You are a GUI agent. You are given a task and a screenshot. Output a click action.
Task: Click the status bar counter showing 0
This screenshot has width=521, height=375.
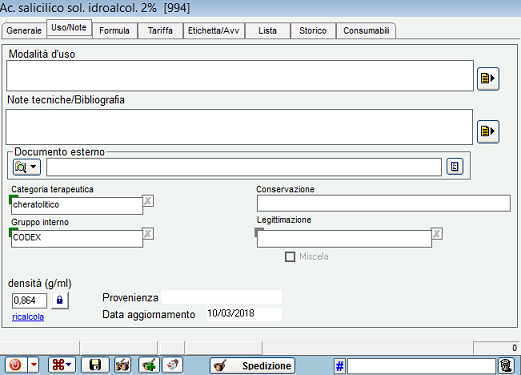pyautogui.click(x=496, y=348)
